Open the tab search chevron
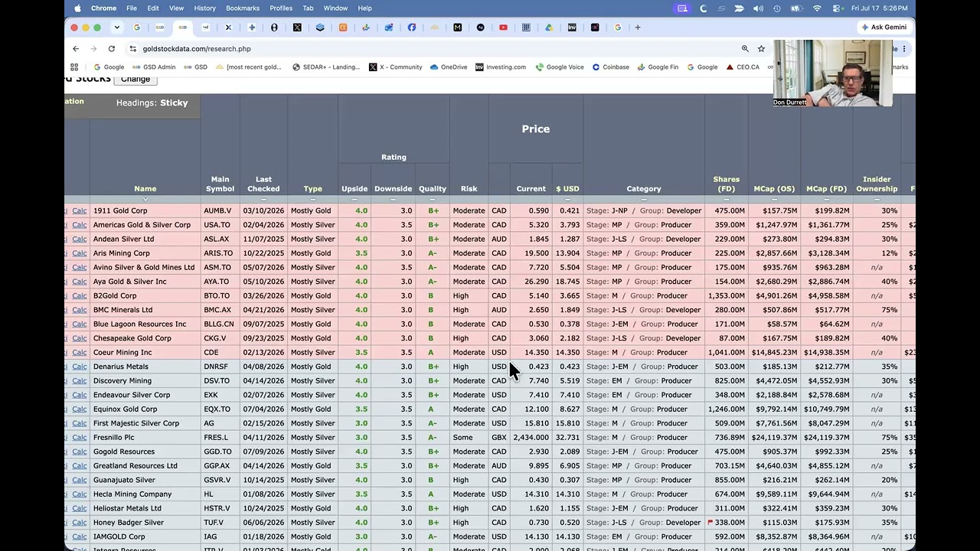 [117, 28]
